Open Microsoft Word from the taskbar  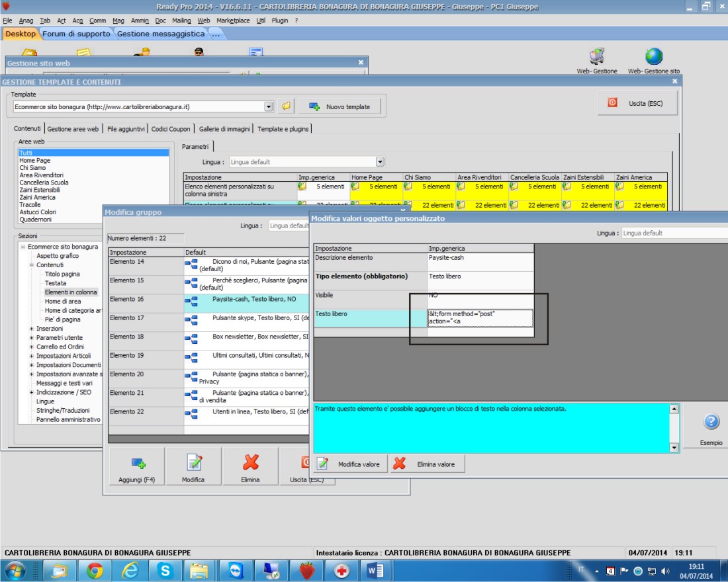376,570
